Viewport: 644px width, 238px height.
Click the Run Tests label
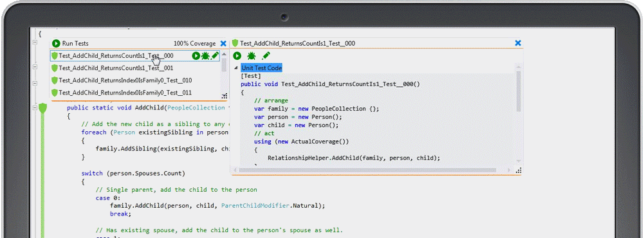point(75,44)
